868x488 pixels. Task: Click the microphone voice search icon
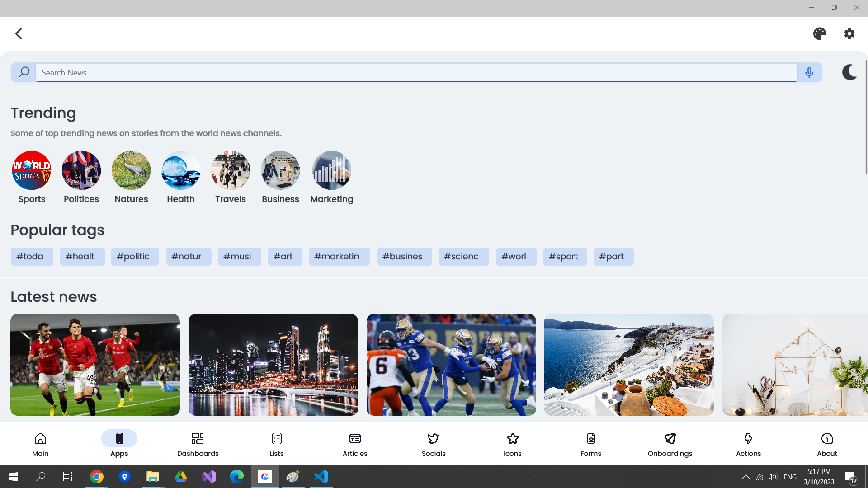click(809, 72)
